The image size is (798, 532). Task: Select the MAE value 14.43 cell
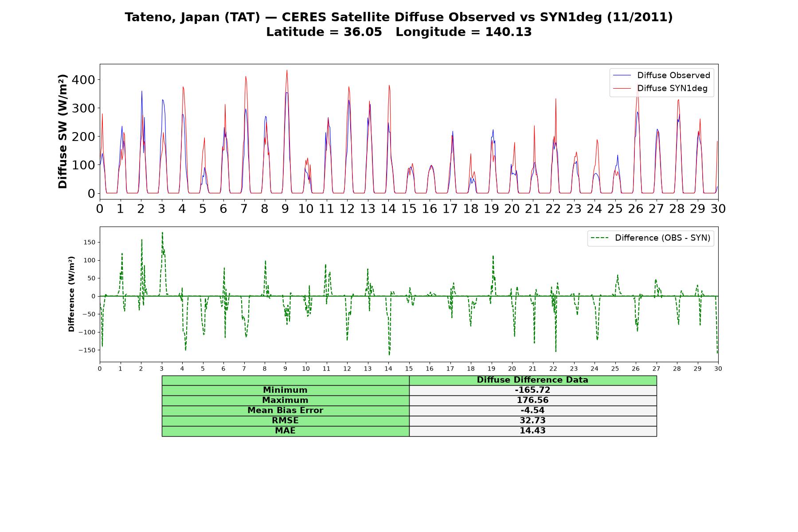click(532, 431)
